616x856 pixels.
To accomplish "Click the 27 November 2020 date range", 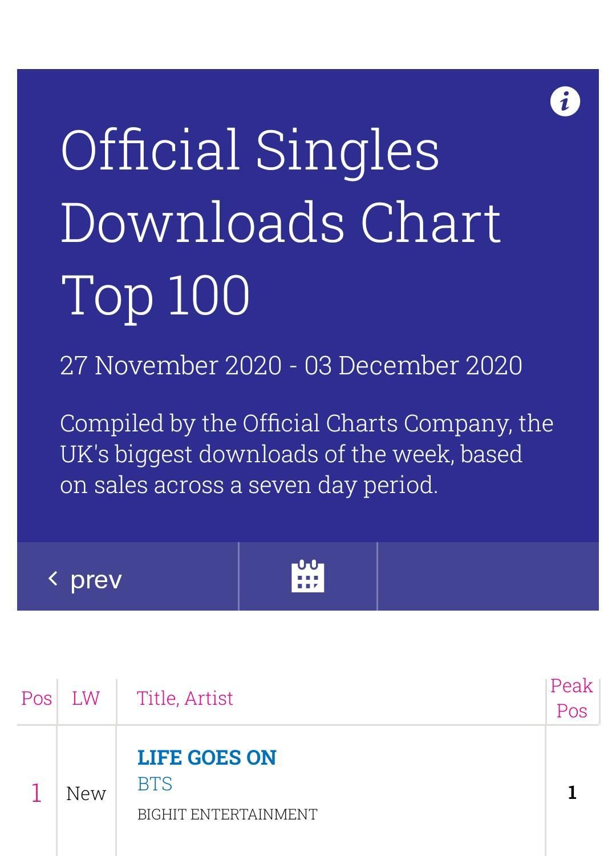I will pyautogui.click(x=291, y=365).
